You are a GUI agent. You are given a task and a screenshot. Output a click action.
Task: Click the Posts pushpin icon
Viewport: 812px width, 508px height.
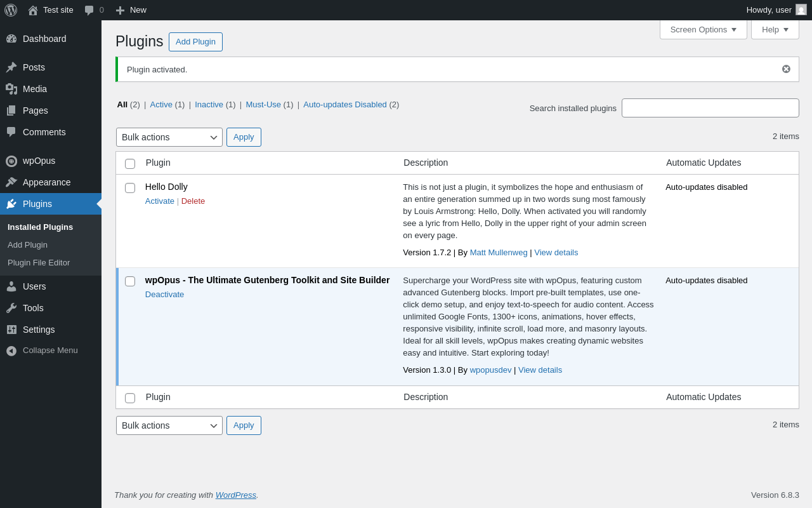click(x=11, y=67)
